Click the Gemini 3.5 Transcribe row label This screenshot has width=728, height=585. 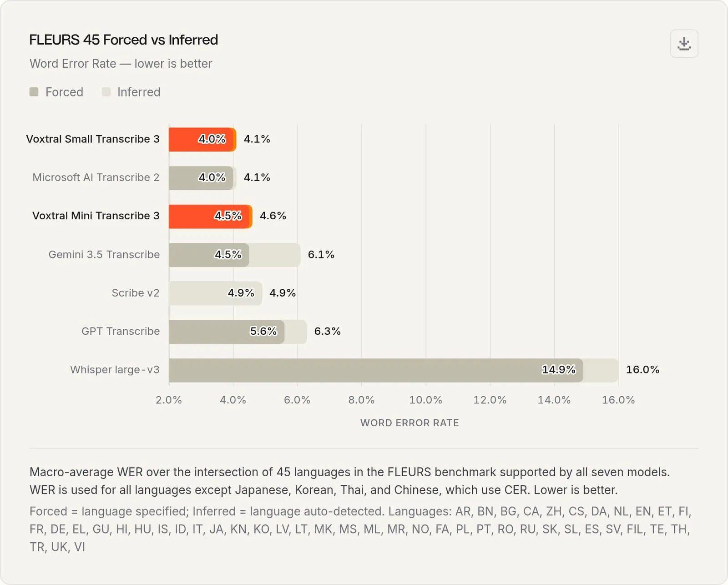[104, 254]
